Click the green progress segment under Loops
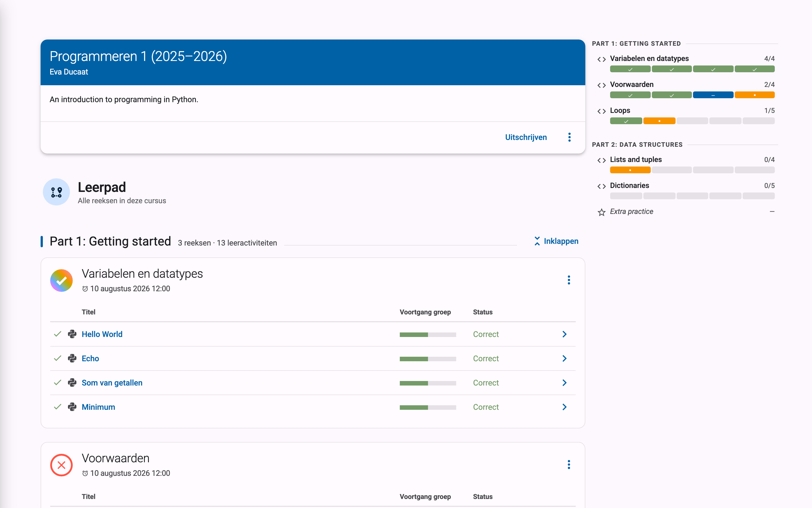 click(x=626, y=121)
